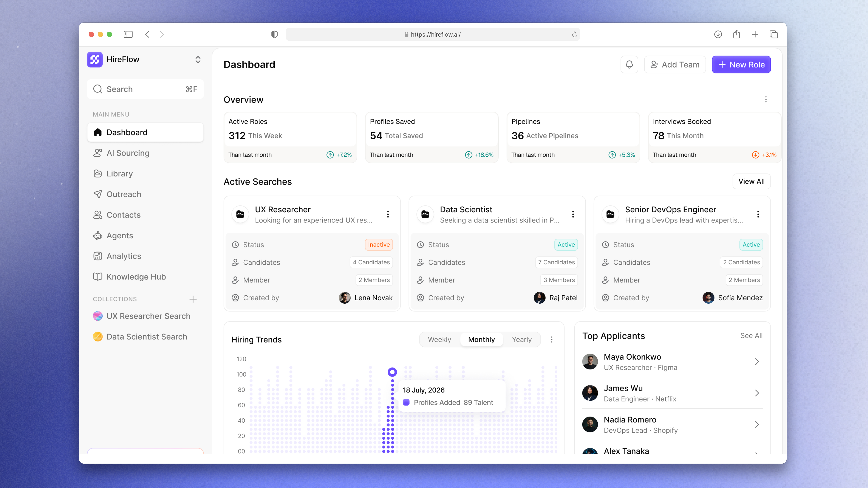This screenshot has height=488, width=868.
Task: Click Raj Patel's avatar
Action: [540, 298]
